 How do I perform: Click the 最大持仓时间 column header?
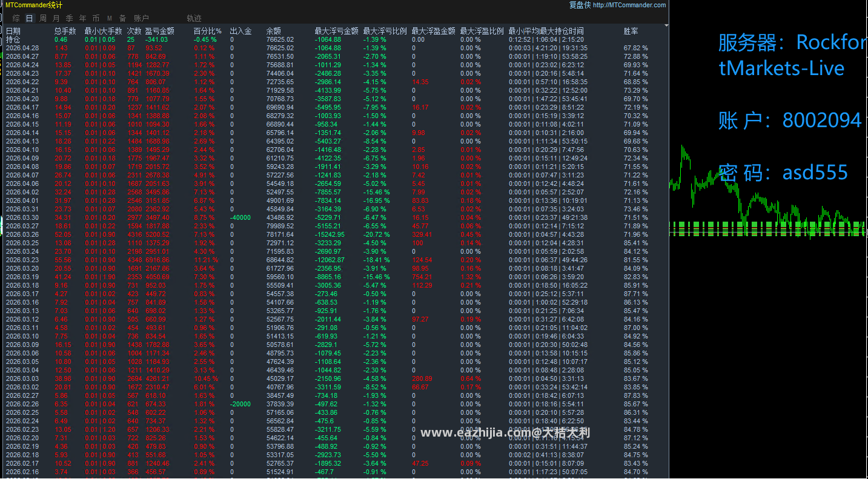tap(562, 31)
